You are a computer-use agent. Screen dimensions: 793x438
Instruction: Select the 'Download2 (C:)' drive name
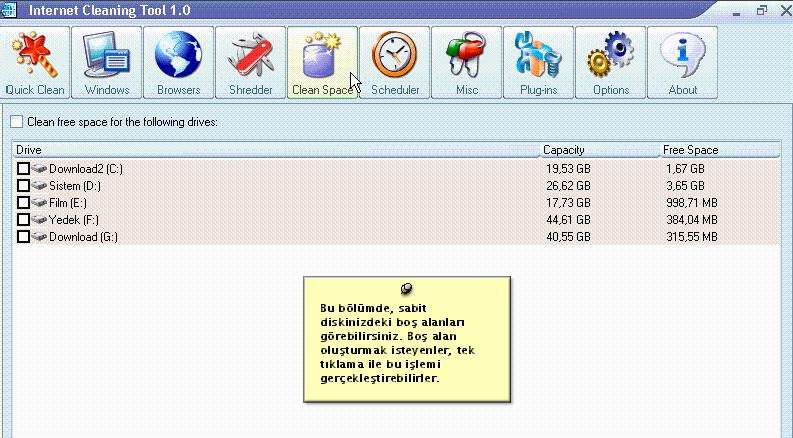[85, 169]
